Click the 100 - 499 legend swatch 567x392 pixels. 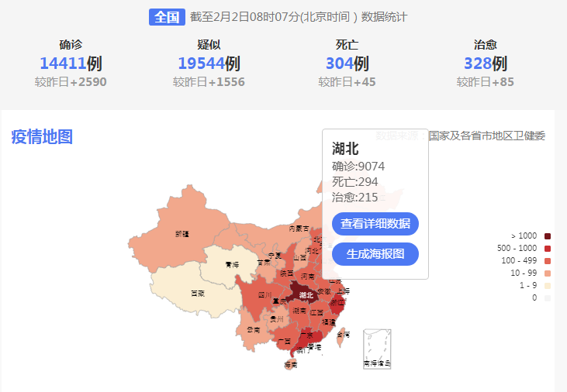[548, 261]
